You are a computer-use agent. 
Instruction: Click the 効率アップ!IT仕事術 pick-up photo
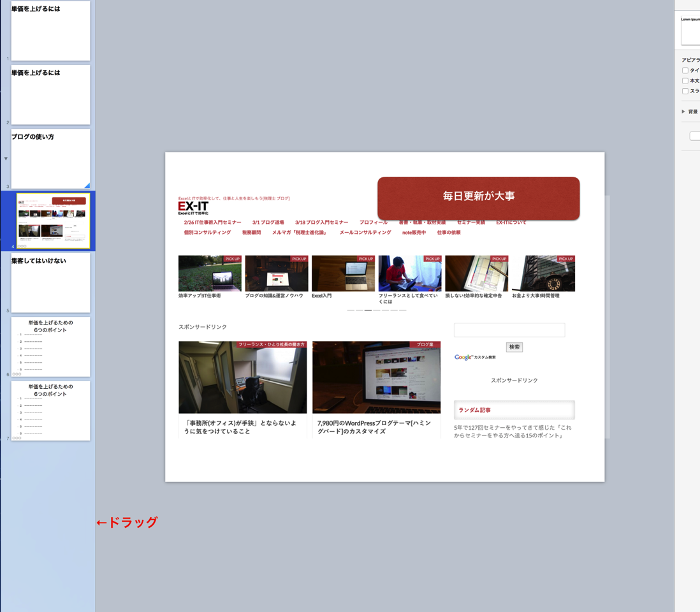click(210, 273)
